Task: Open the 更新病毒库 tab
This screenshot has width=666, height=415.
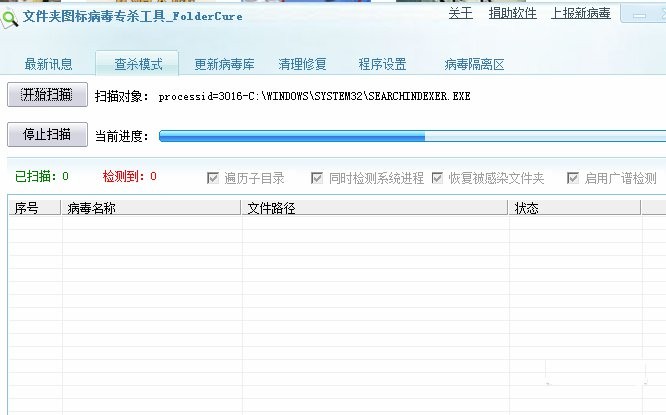Action: [x=224, y=64]
